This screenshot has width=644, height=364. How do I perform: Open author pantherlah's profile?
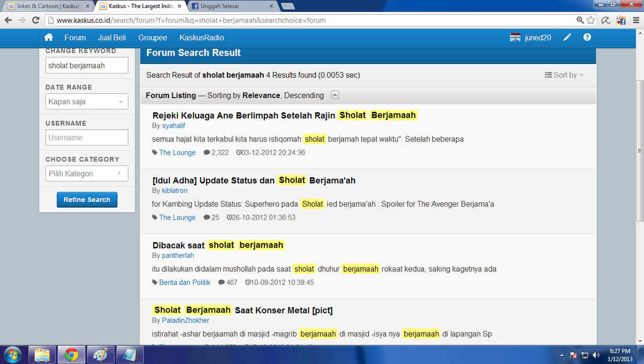pos(178,255)
